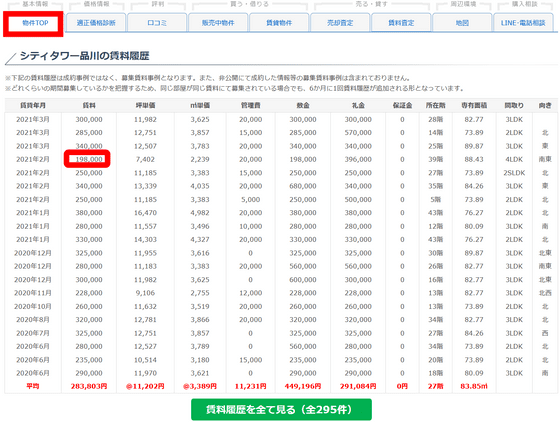Viewport: 560px width, 422px height.
Task: Click the 7,402 坪単価 value
Action: pos(145,159)
